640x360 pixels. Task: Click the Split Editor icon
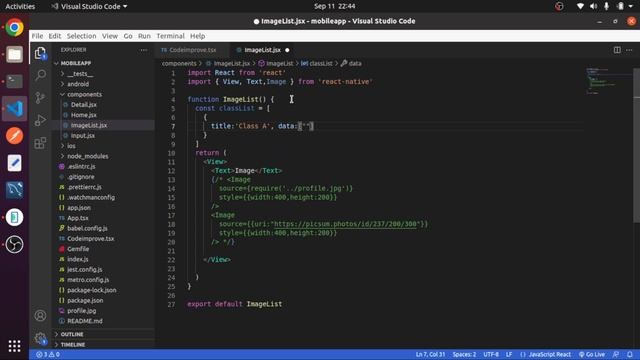(x=617, y=50)
